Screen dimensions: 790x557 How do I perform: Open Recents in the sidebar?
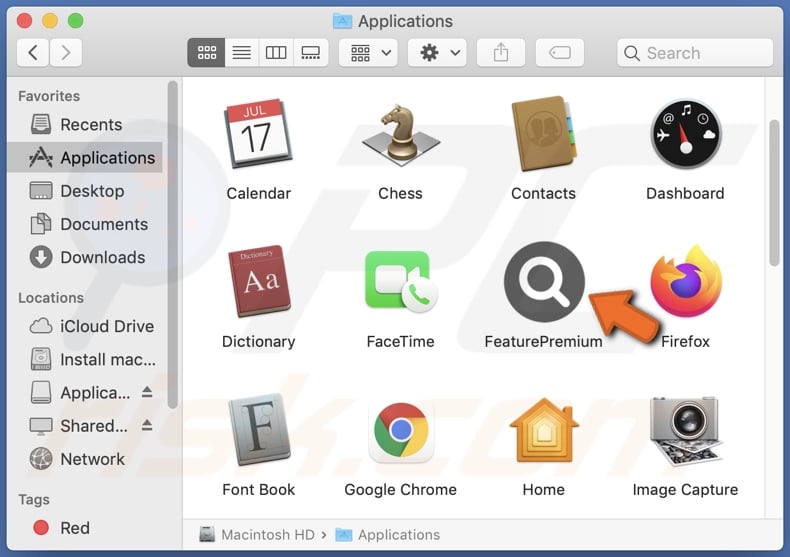85,124
